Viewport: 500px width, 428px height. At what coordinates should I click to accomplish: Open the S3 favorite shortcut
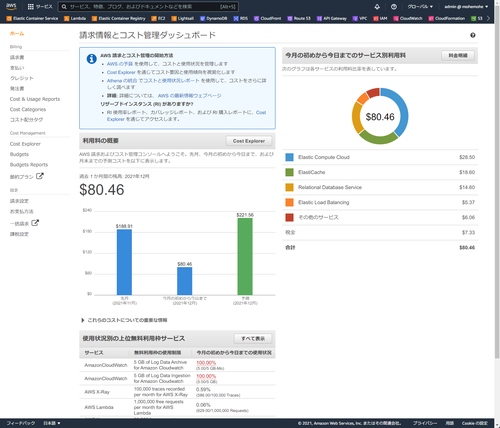[477, 18]
